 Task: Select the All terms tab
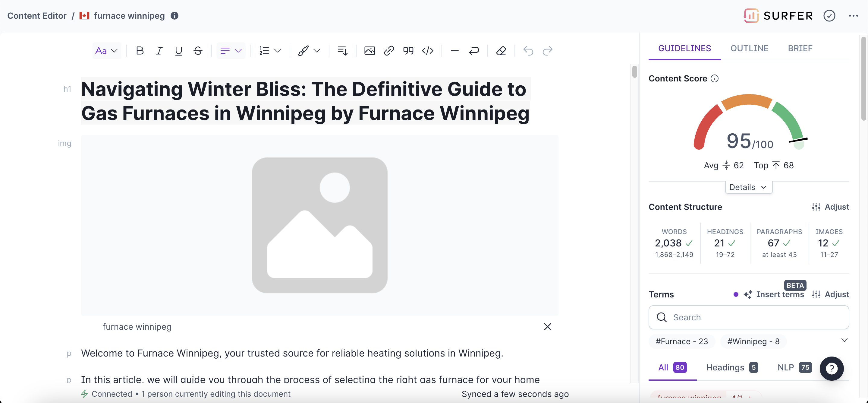coord(672,368)
